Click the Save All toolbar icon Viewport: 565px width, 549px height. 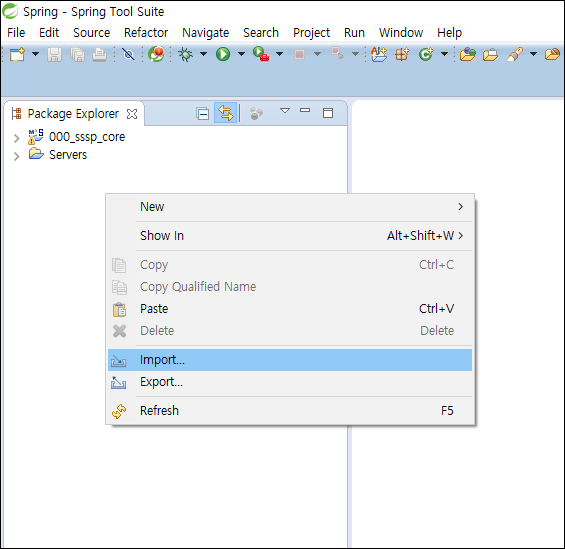pyautogui.click(x=77, y=54)
